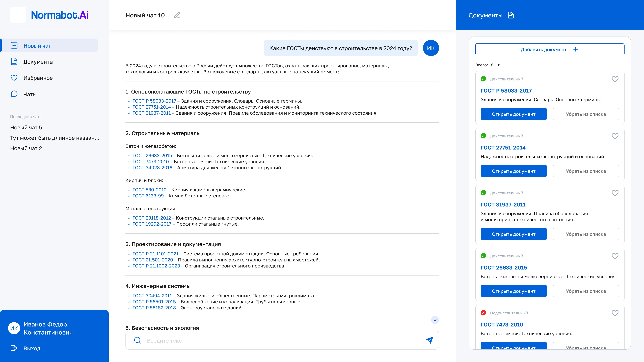Image resolution: width=644 pixels, height=362 pixels.
Task: Open Чаты in the sidebar
Action: click(x=30, y=94)
